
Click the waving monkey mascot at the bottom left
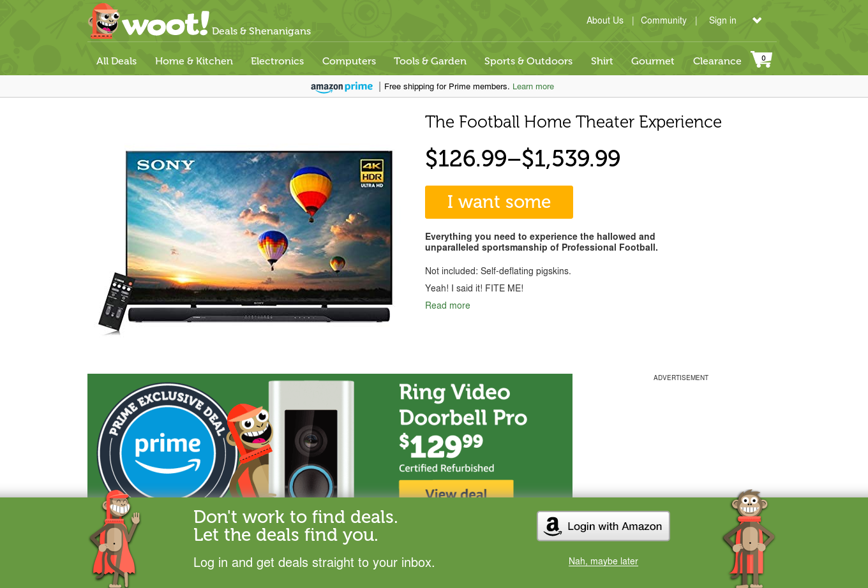coord(114,539)
